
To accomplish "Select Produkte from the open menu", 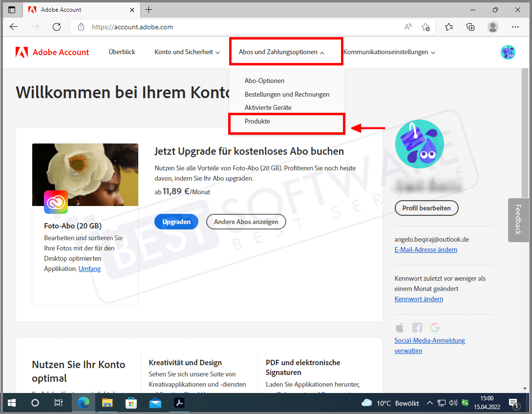I will [x=257, y=121].
